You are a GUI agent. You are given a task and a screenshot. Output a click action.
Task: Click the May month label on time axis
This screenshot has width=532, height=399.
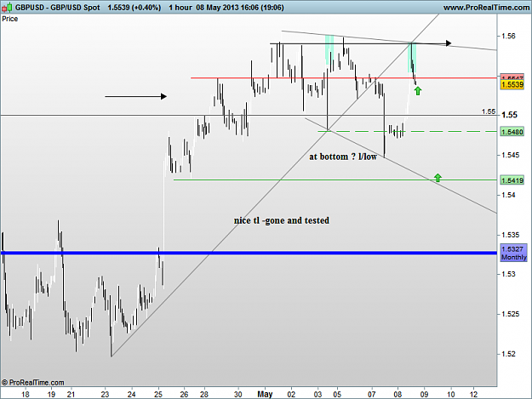pos(265,394)
